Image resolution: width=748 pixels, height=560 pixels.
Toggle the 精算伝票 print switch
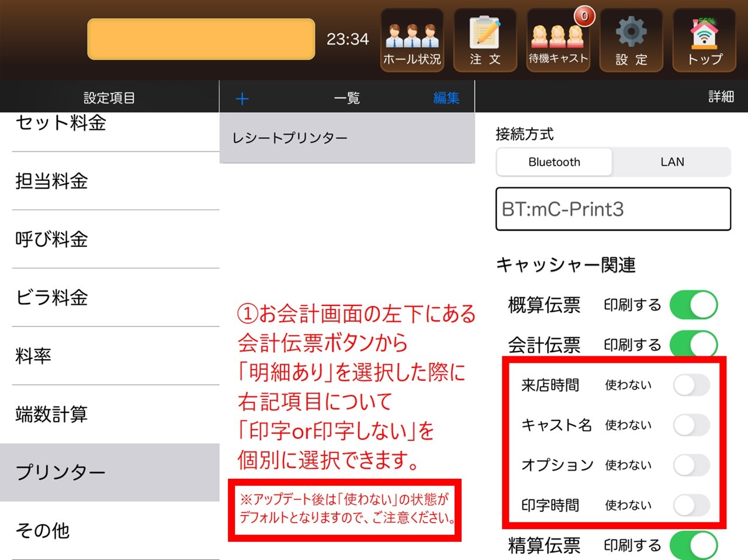[694, 545]
